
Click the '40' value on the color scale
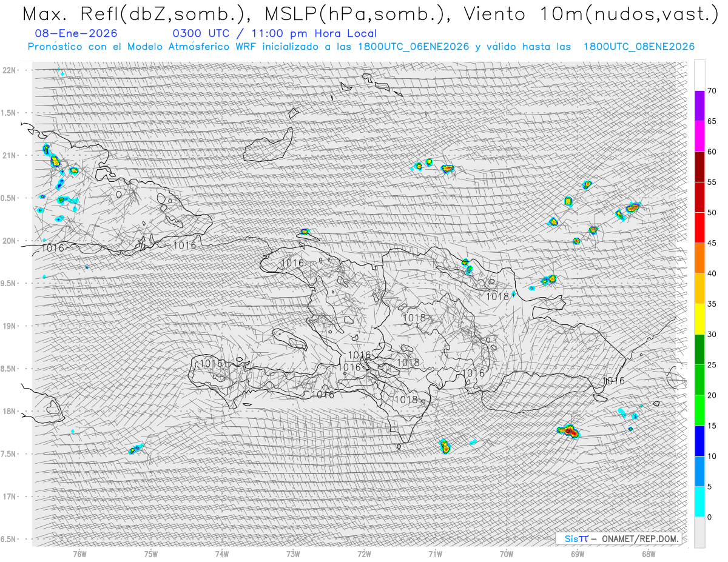pos(712,273)
